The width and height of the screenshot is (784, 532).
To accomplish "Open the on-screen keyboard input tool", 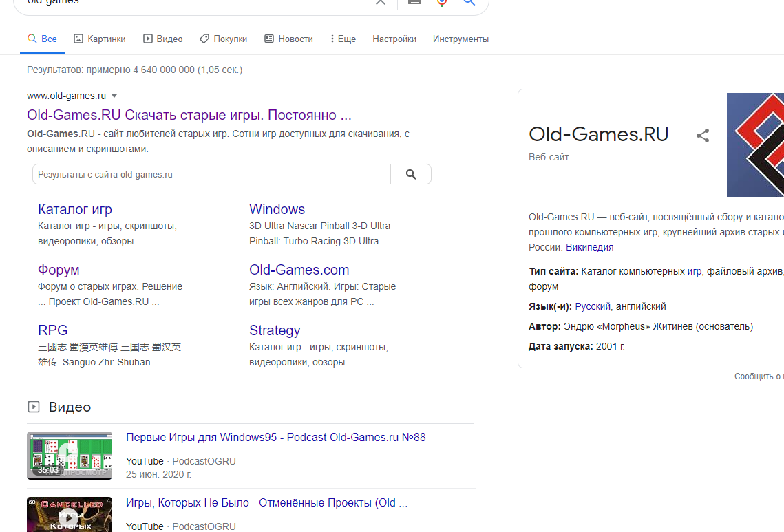I will click(x=414, y=2).
